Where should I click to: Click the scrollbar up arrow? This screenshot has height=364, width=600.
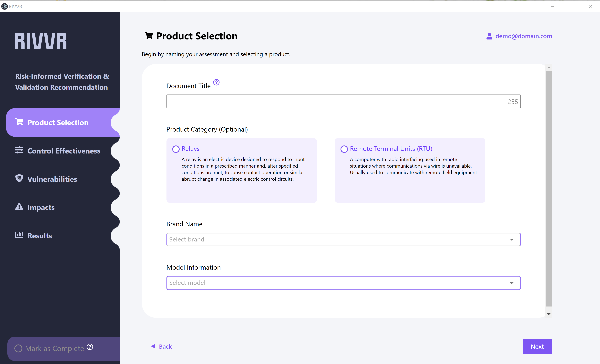tap(549, 68)
